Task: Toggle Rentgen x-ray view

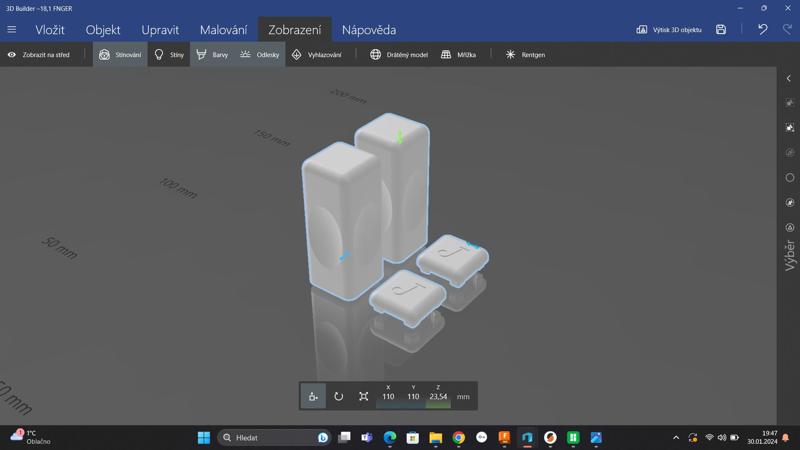Action: click(525, 55)
